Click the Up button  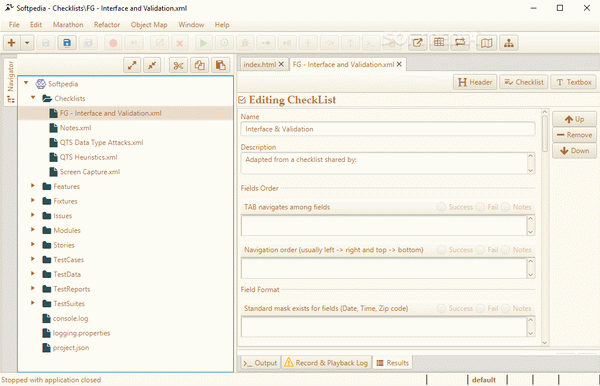[x=574, y=119]
